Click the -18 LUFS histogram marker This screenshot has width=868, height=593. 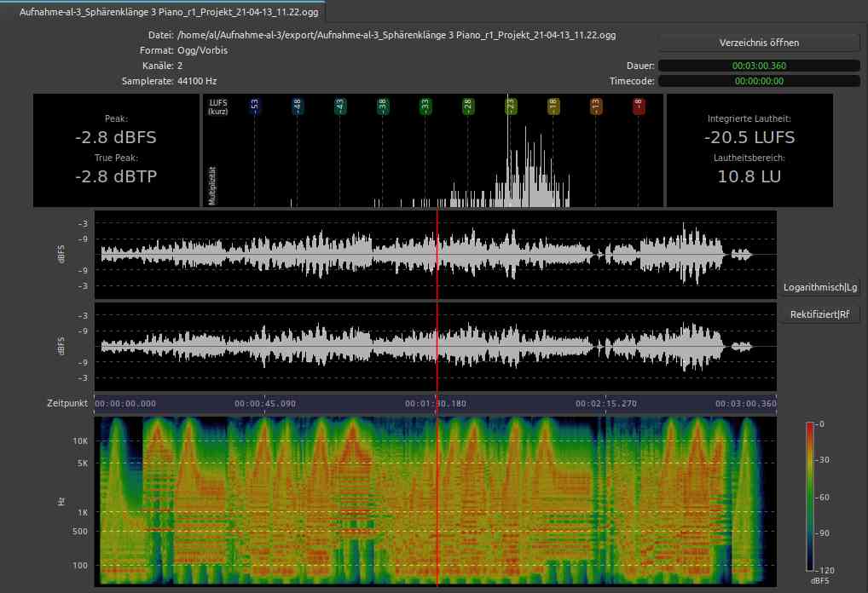pyautogui.click(x=553, y=106)
